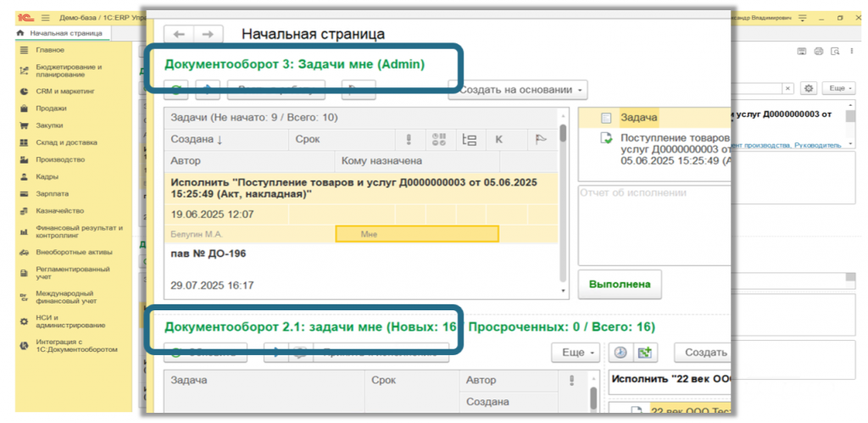868x423 pixels.
Task: Open the 1C main menu hamburger icon
Action: coord(46,18)
